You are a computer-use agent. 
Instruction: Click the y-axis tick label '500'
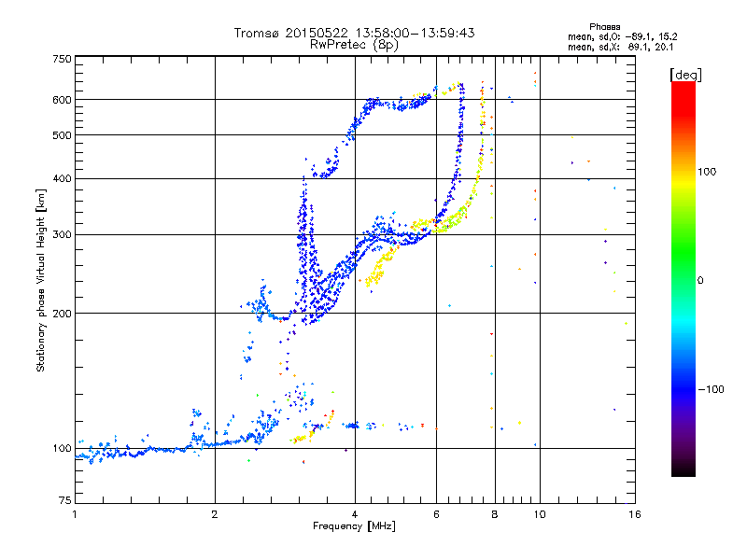click(x=62, y=135)
